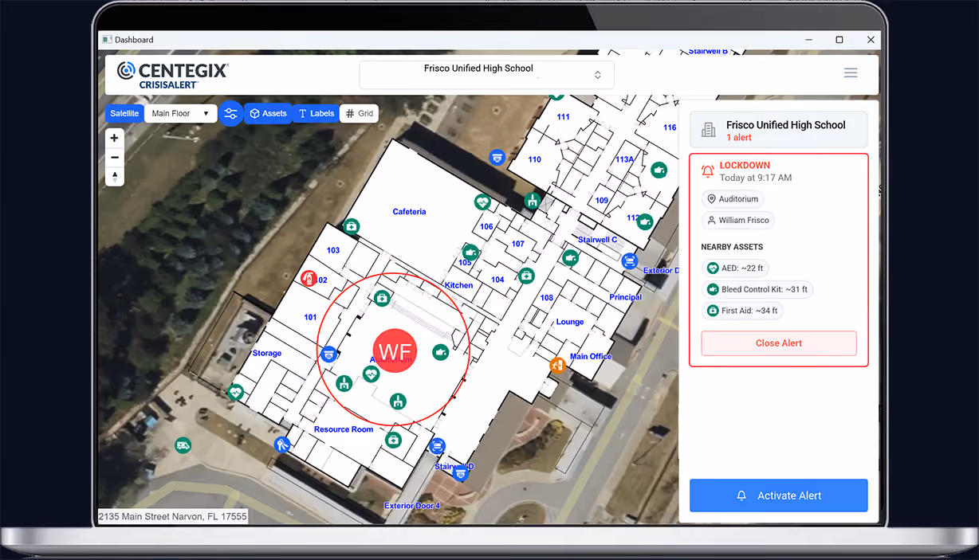Viewport: 979px width, 560px height.
Task: Open the Frisco Unified High School site selector
Action: point(486,74)
